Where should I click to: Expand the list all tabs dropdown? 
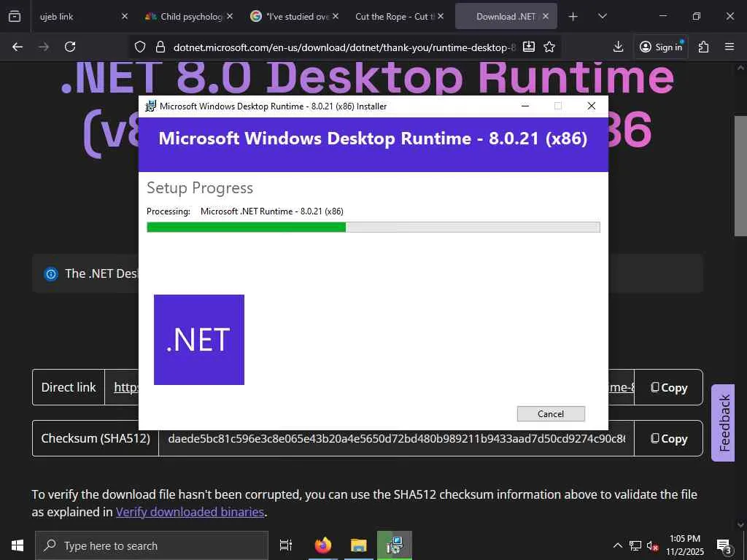tap(602, 16)
